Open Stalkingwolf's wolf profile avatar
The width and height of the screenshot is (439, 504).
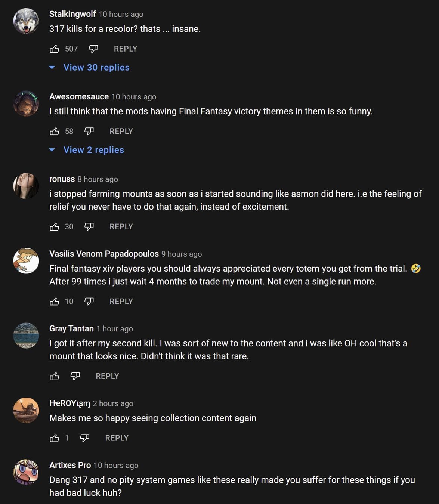26,21
